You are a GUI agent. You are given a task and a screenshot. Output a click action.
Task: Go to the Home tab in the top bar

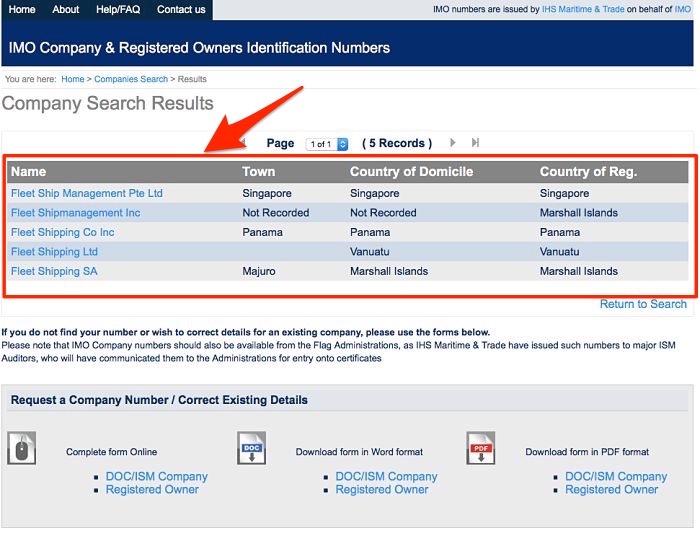(22, 10)
